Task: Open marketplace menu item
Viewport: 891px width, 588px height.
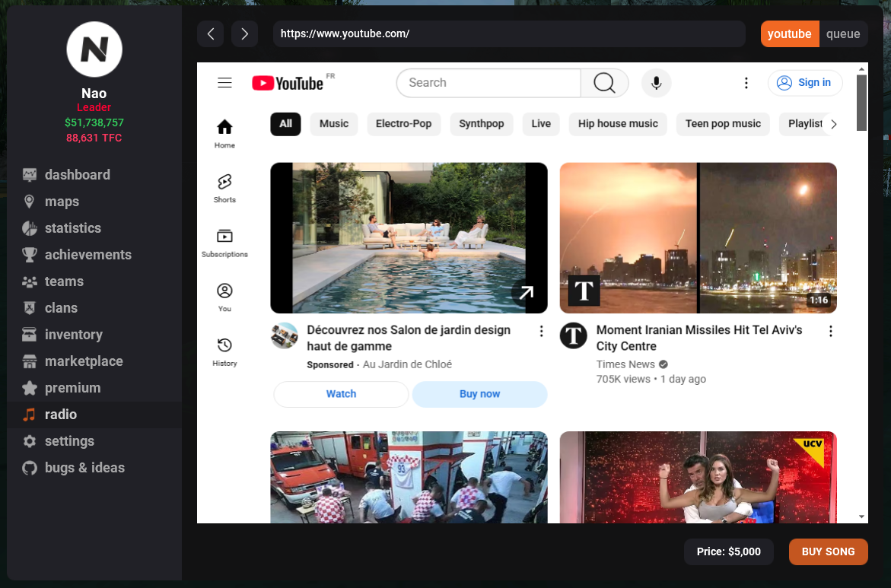Action: coord(94,361)
